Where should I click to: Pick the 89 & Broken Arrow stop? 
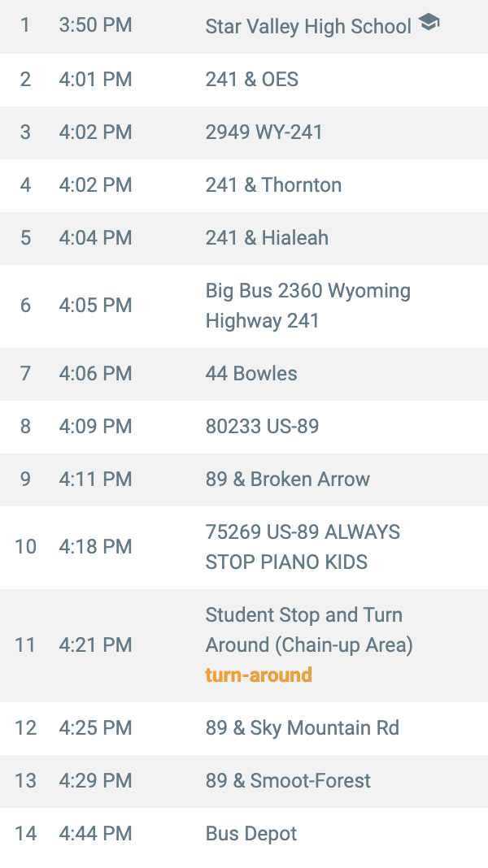(288, 480)
